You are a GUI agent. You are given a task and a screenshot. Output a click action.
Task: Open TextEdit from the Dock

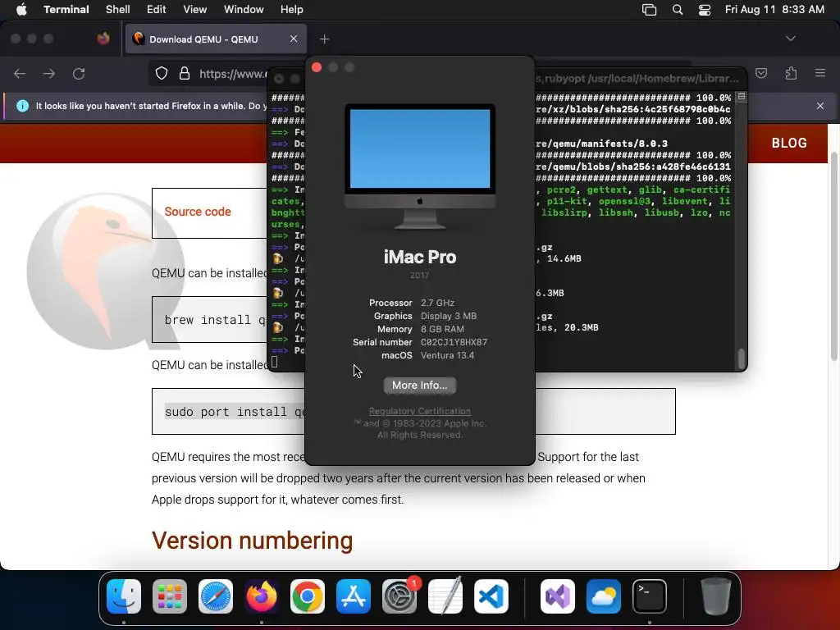pyautogui.click(x=445, y=596)
